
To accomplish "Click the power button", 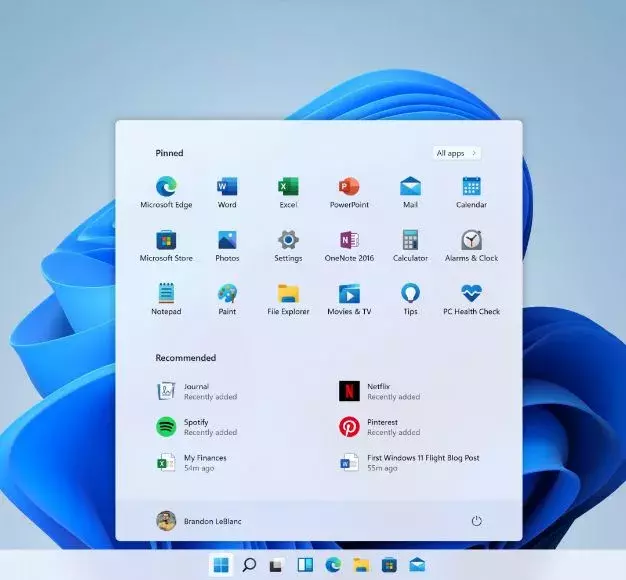I will [x=476, y=521].
